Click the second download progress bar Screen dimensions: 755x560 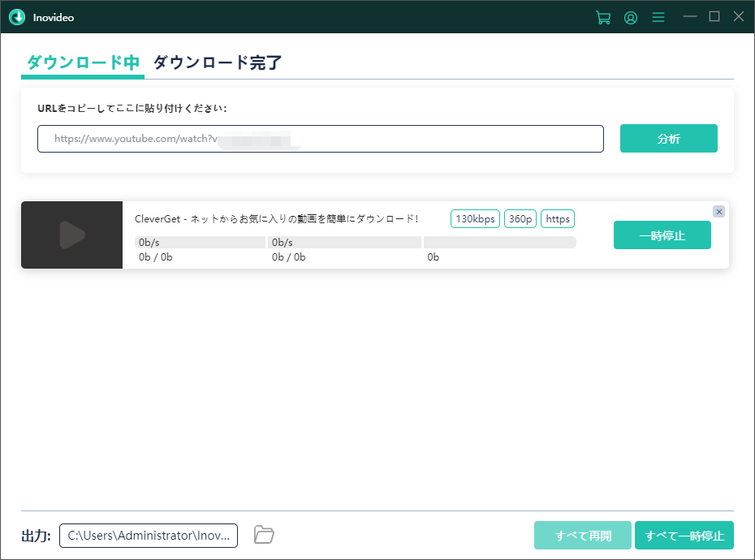[x=344, y=242]
